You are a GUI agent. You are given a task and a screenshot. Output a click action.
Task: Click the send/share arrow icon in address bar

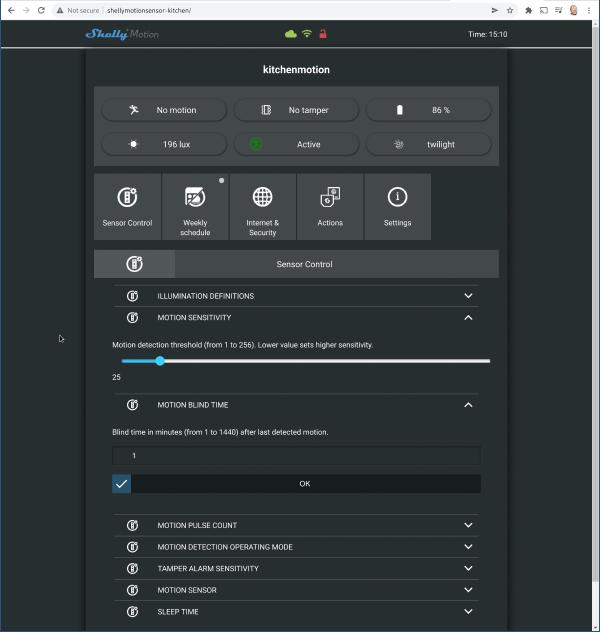pos(494,10)
